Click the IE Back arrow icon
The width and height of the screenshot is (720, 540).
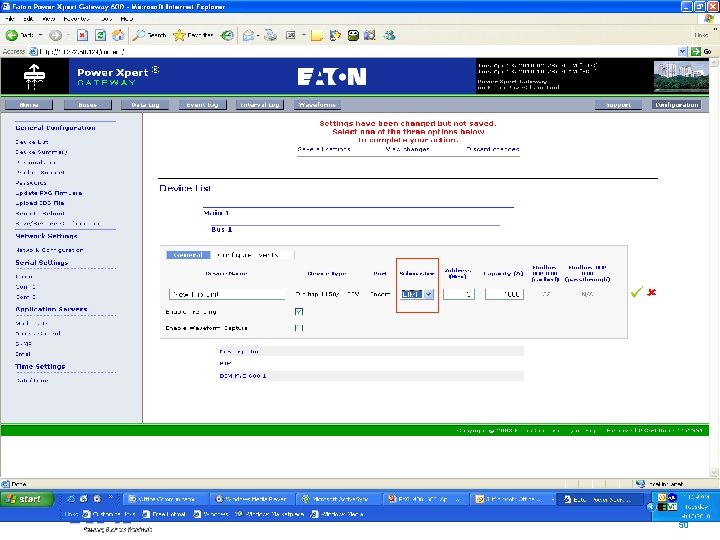click(11, 35)
